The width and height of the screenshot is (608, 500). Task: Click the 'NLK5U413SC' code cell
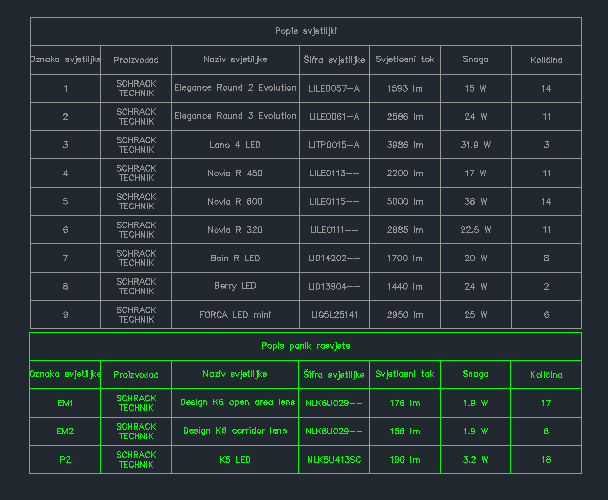tap(334, 460)
